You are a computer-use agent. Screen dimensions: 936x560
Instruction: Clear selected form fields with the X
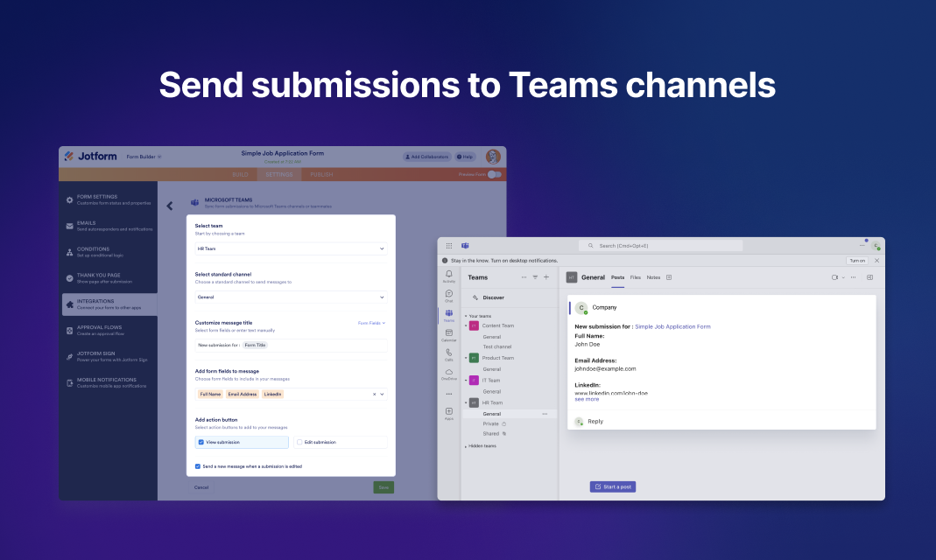374,395
